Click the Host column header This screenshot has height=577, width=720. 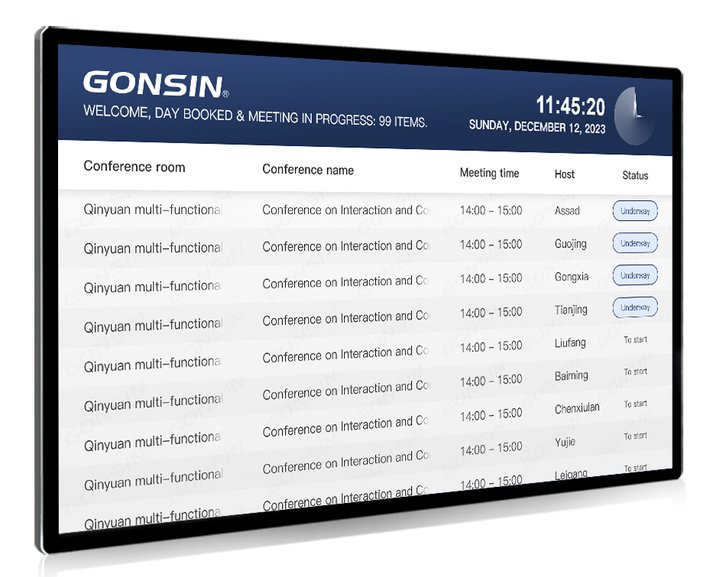point(565,174)
